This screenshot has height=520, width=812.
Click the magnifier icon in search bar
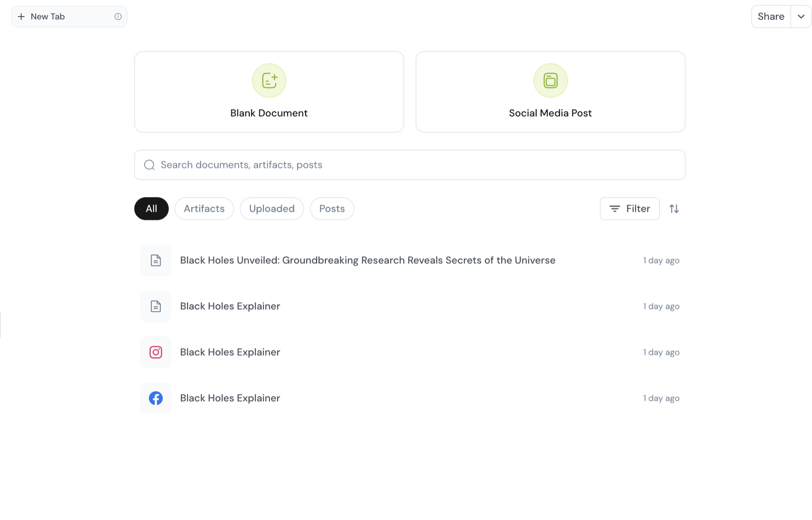tap(149, 165)
